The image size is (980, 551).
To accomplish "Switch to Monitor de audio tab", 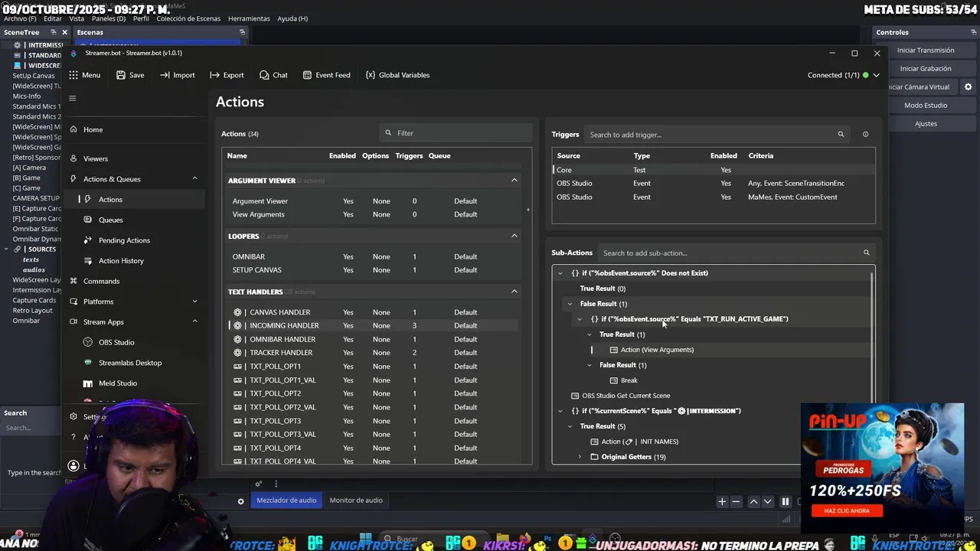I will (x=356, y=500).
